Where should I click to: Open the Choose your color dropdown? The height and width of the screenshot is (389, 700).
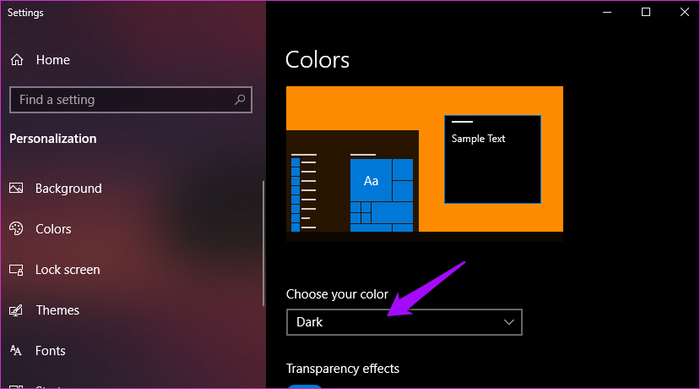pos(404,322)
